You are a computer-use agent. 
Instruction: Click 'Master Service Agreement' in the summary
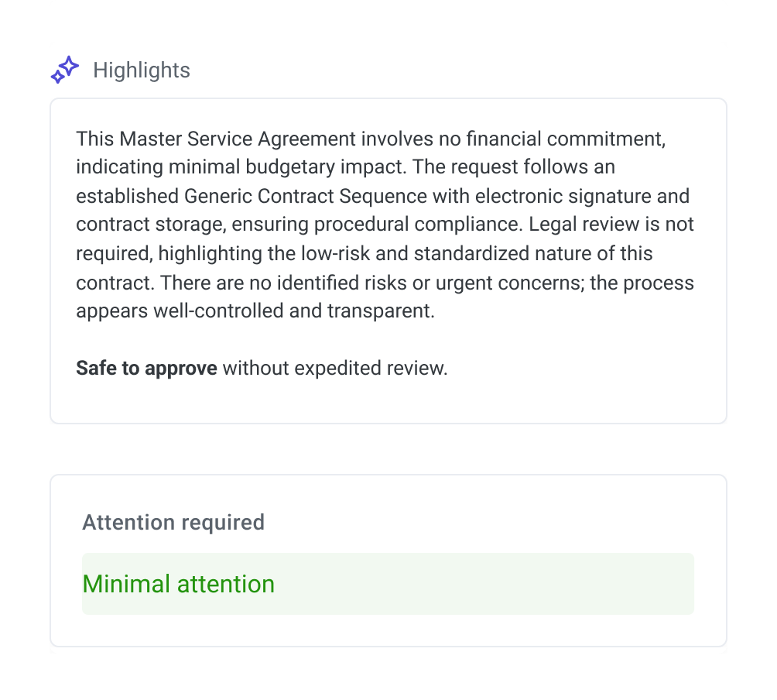tap(238, 139)
